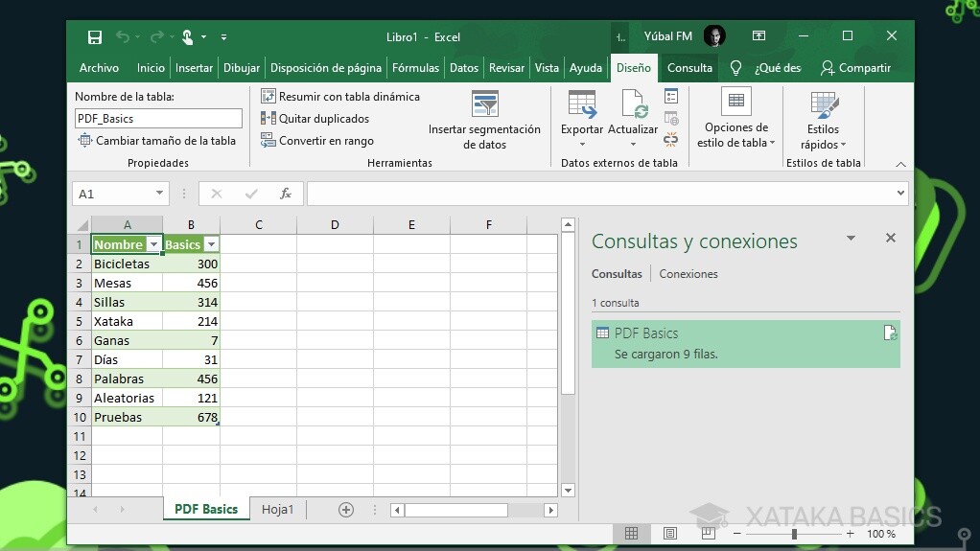Image resolution: width=980 pixels, height=551 pixels.
Task: Expand the formula bar
Action: pyautogui.click(x=900, y=193)
